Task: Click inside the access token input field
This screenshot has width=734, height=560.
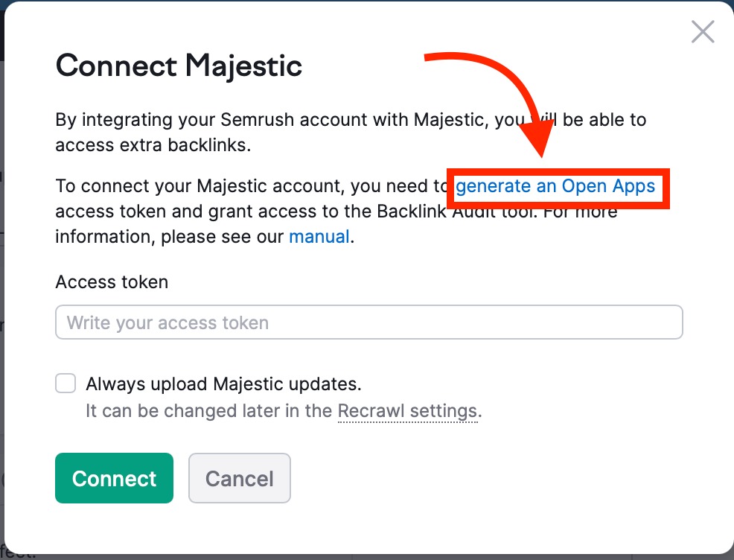Action: tap(368, 322)
